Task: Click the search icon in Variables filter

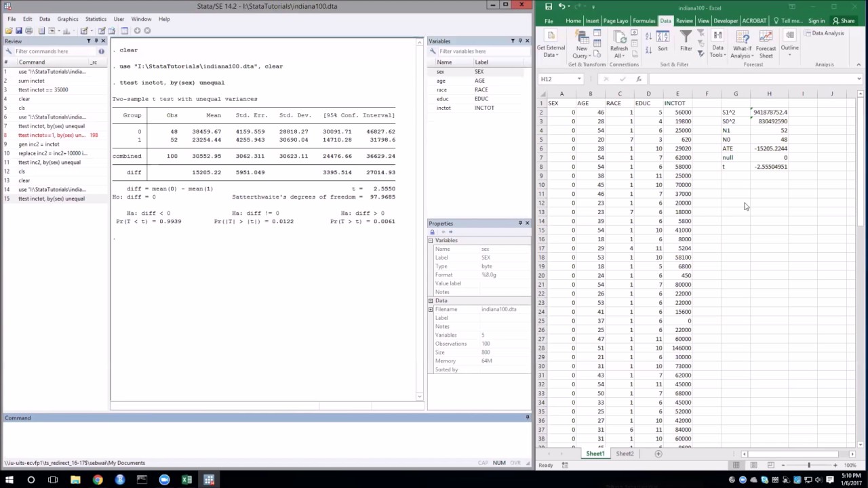Action: [433, 52]
